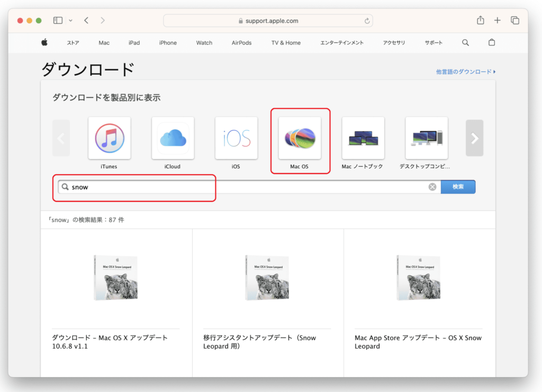Viewport: 542px width, 392px height.
Task: Open the サポート menu item
Action: [433, 43]
